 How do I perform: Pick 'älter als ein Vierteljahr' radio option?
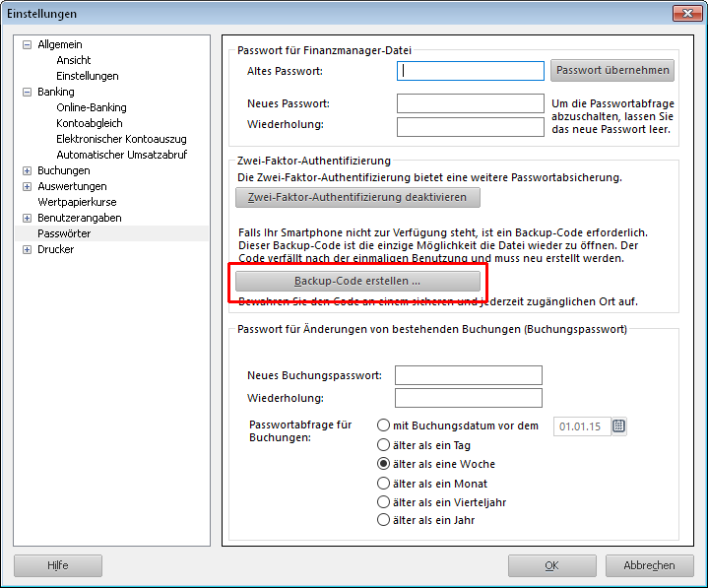tap(385, 502)
